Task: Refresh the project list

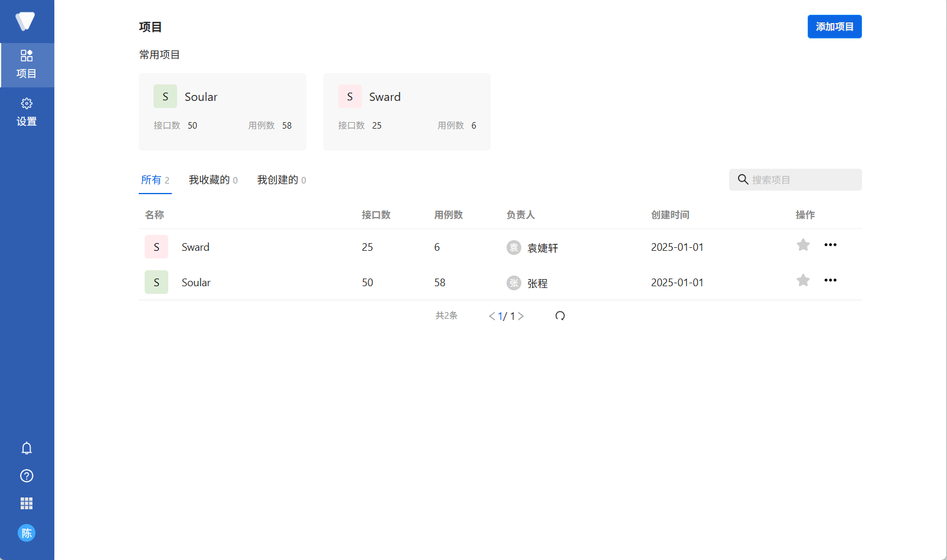Action: [x=560, y=316]
